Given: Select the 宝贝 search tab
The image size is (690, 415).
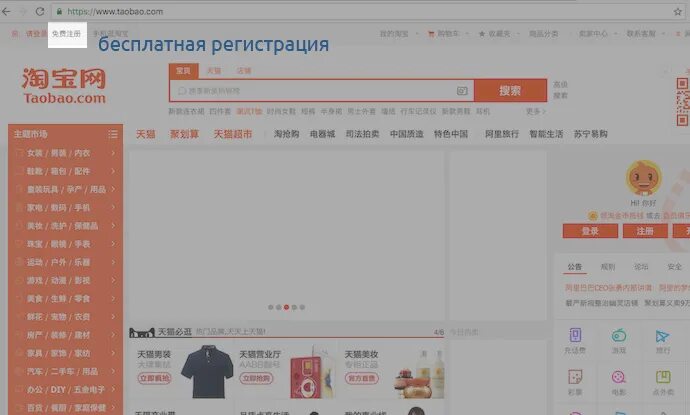Looking at the screenshot, I should [x=184, y=71].
